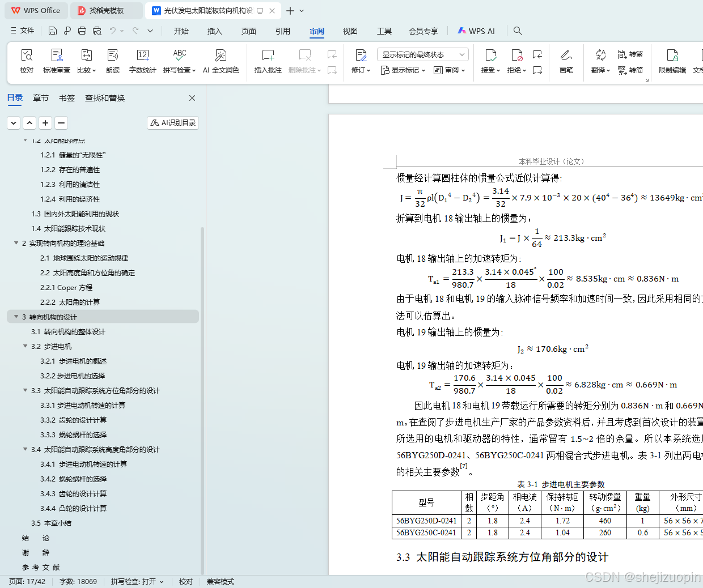This screenshot has height=588, width=703.
Task: Switch to the 章节 pane tab
Action: (41, 98)
